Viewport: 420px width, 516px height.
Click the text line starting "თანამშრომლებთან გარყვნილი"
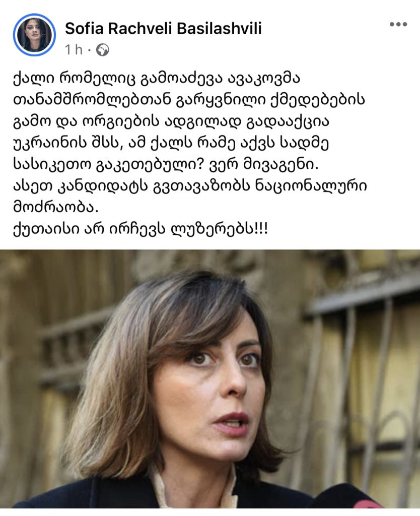[189, 100]
